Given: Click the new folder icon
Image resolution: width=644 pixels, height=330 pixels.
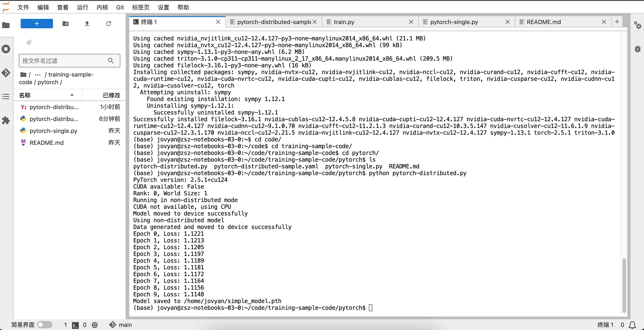Looking at the screenshot, I should point(66,24).
